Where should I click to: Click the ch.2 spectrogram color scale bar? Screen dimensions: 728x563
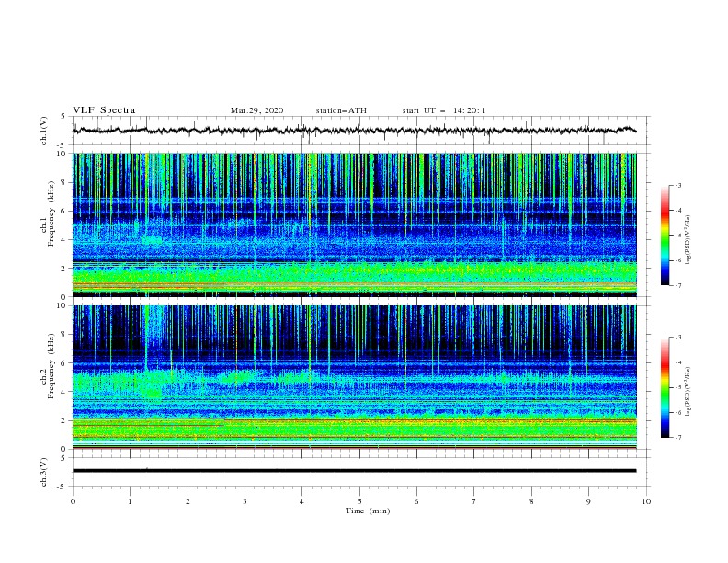click(665, 387)
